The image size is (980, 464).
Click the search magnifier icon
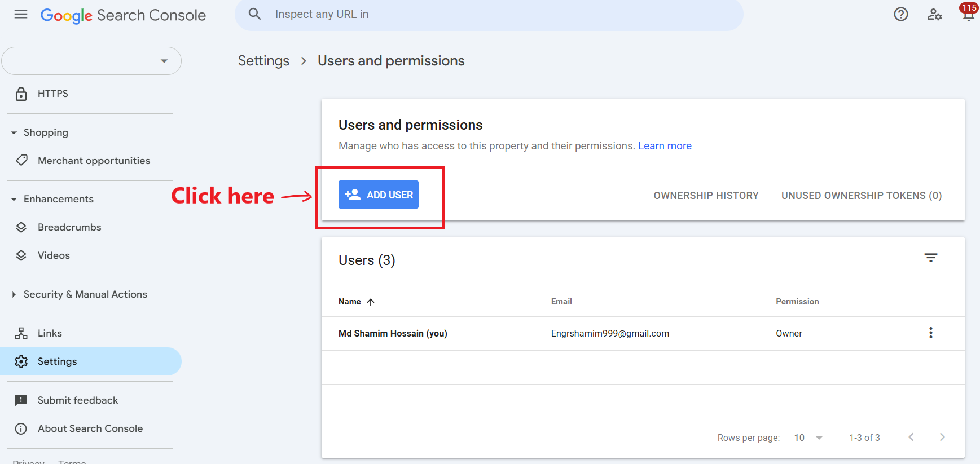pos(254,14)
